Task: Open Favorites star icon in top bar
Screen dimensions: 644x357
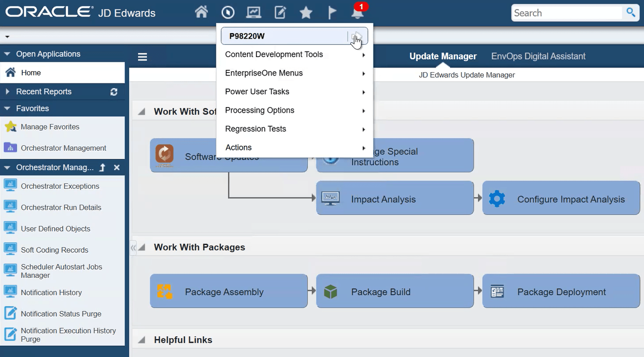Action: pyautogui.click(x=306, y=12)
